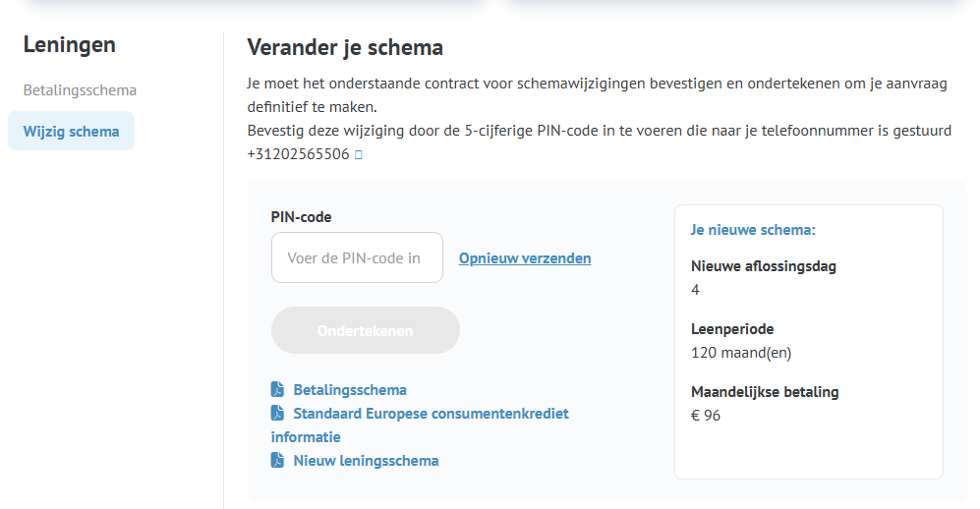980x509 pixels.
Task: Click the small icon after the phone number
Action: pyautogui.click(x=359, y=154)
